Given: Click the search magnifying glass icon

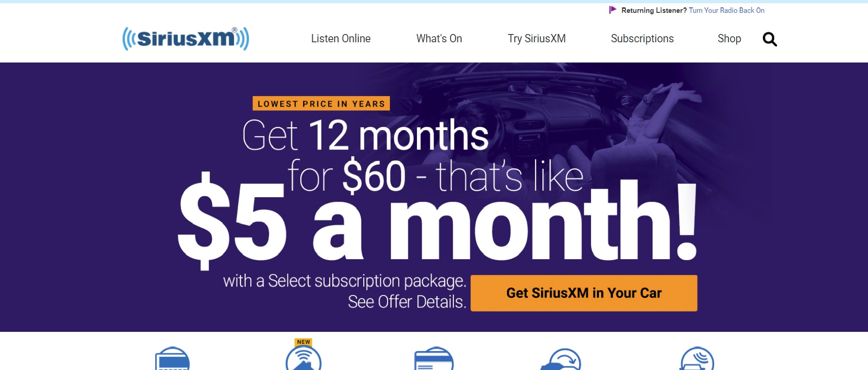Looking at the screenshot, I should [x=770, y=39].
